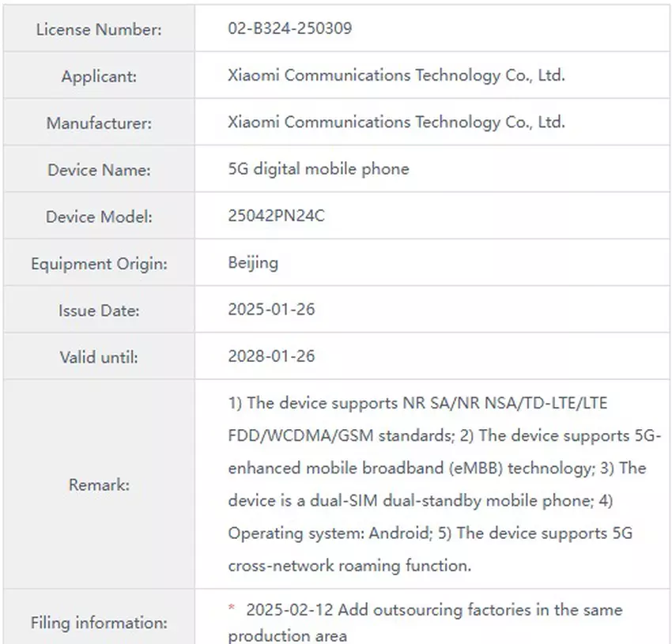Click the Valid until label
The width and height of the screenshot is (672, 644).
click(98, 356)
